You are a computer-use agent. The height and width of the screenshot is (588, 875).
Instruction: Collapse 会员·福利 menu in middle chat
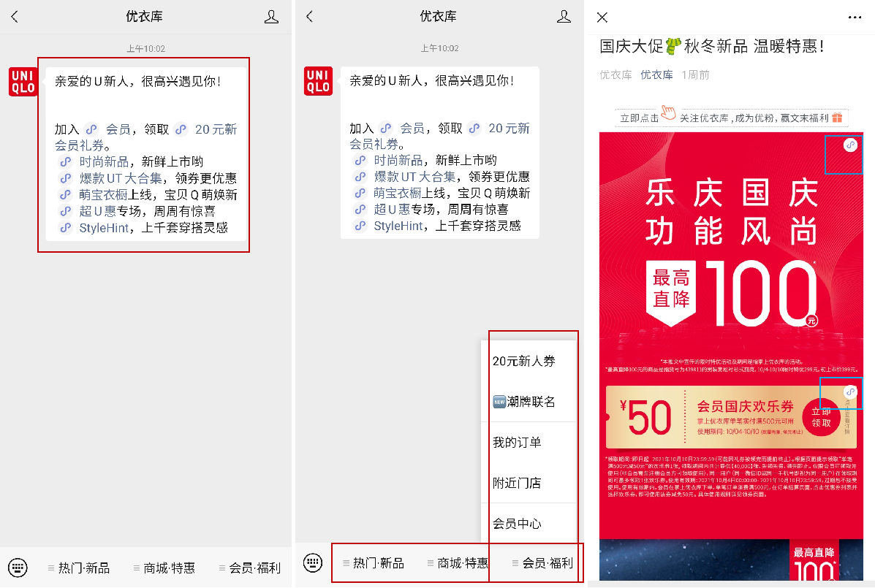click(x=542, y=563)
